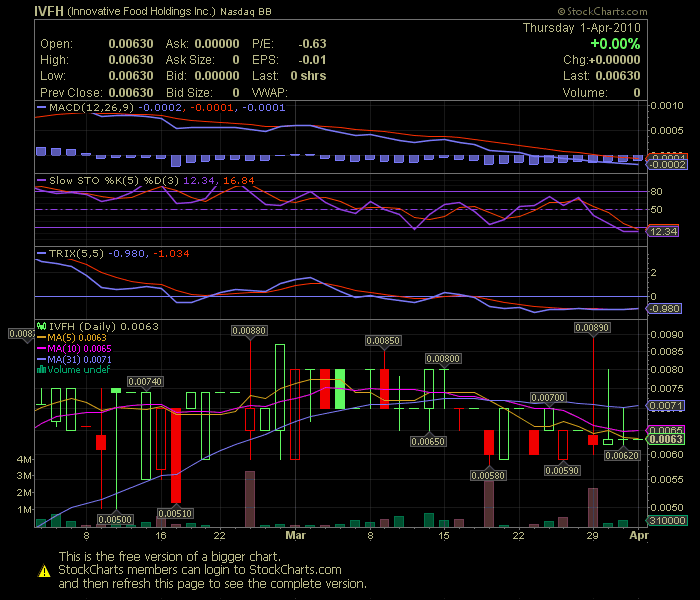Click the 'login to StockCharts.com' notice line
Viewport: 700px width, 600px height.
(x=200, y=570)
